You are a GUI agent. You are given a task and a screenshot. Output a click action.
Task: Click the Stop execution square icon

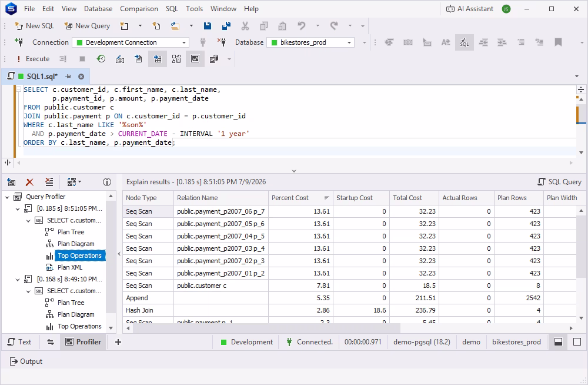pyautogui.click(x=82, y=59)
